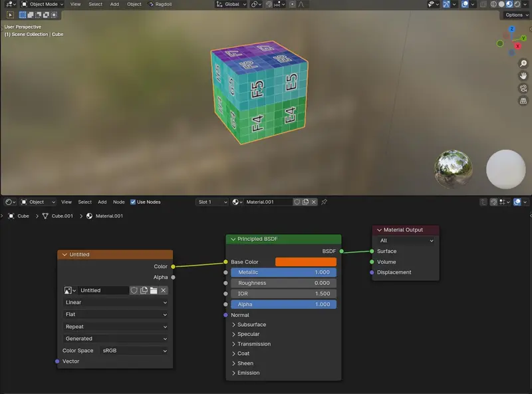Click Material.001 in the breadcrumb path
This screenshot has height=394, width=532.
[110, 216]
